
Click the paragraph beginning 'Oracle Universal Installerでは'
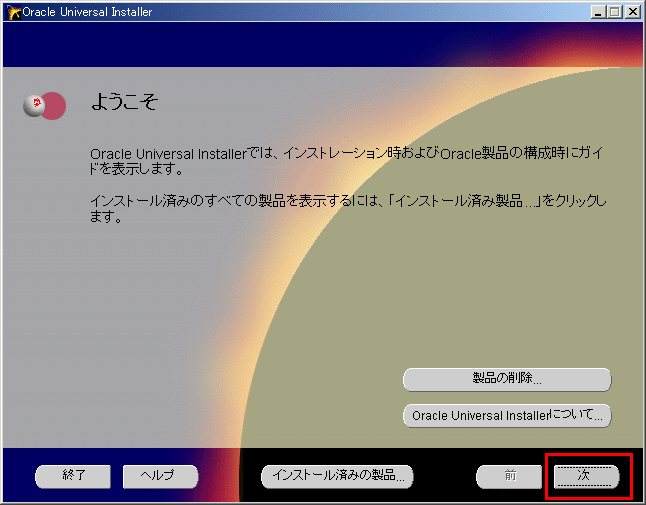(346, 161)
